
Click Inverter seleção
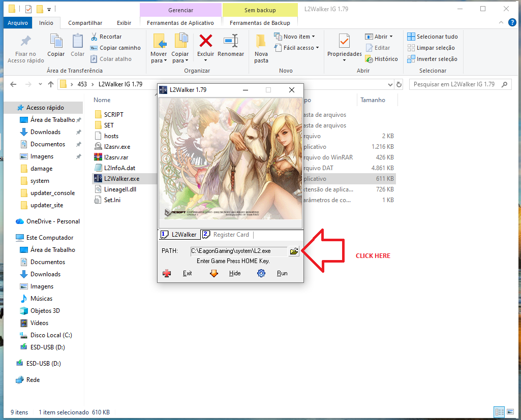pos(433,59)
